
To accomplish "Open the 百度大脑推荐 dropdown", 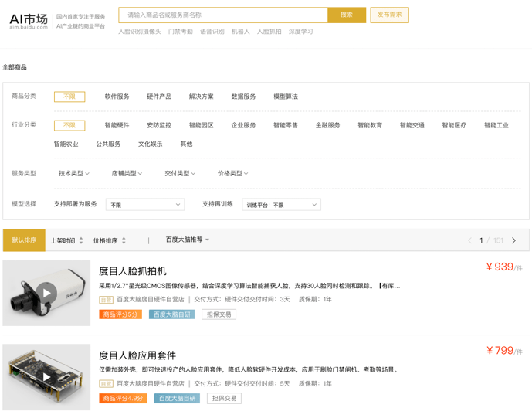I will coord(188,240).
